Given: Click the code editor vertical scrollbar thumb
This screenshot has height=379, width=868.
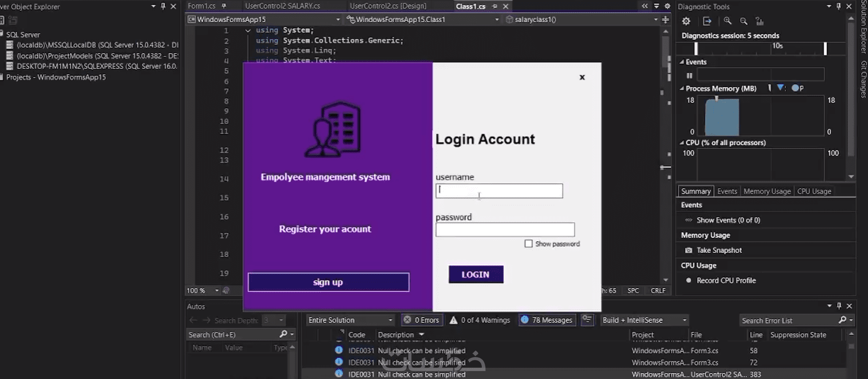Looking at the screenshot, I should [x=665, y=53].
